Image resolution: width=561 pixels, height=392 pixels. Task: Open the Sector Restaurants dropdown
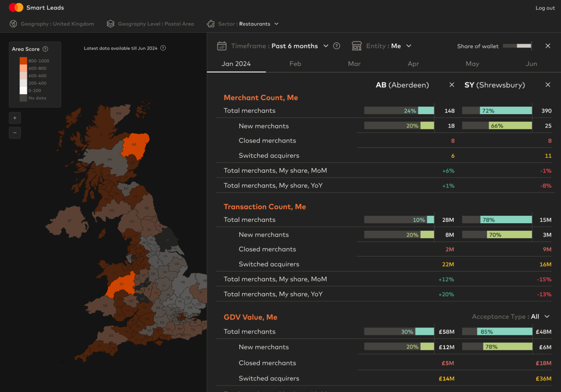tap(276, 24)
